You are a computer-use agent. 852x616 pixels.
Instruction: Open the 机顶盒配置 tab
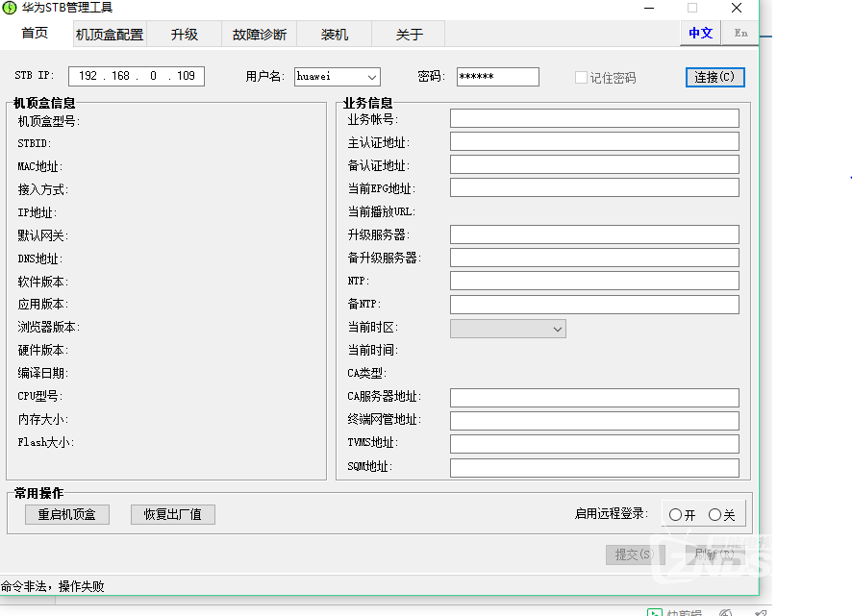click(110, 35)
